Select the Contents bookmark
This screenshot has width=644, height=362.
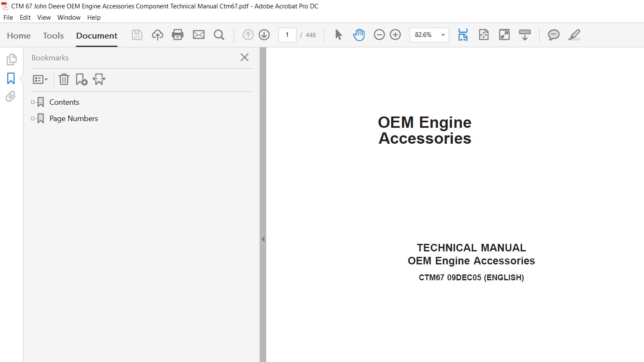point(64,102)
